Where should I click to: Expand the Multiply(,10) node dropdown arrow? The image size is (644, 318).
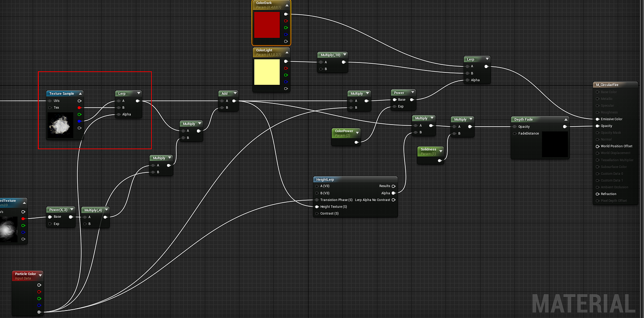coord(344,54)
